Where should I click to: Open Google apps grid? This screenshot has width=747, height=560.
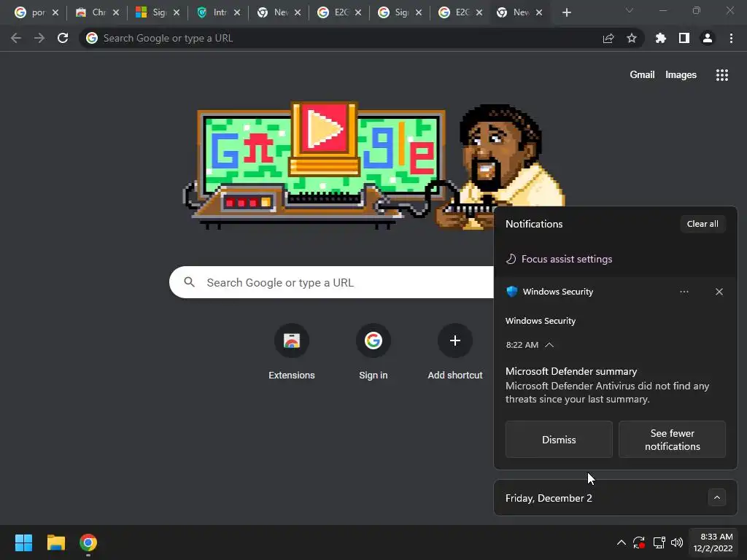[x=721, y=75]
